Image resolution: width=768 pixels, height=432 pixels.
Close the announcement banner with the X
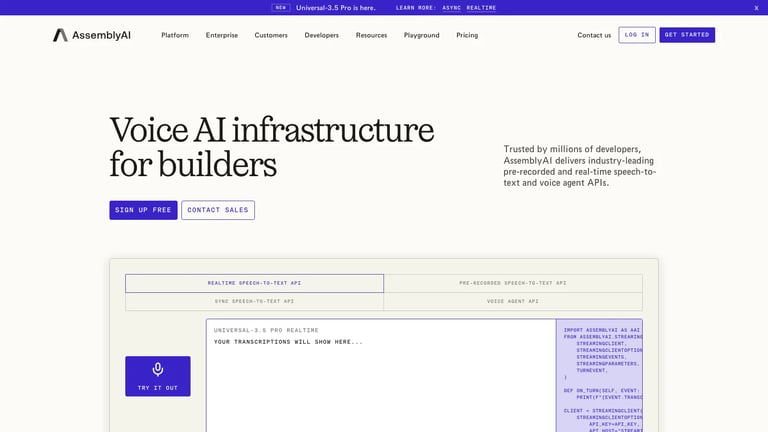[756, 8]
